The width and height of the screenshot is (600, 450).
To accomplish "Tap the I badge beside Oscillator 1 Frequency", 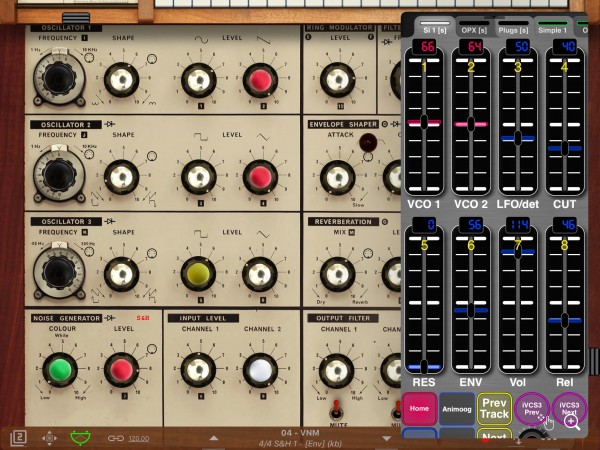I will [x=85, y=38].
